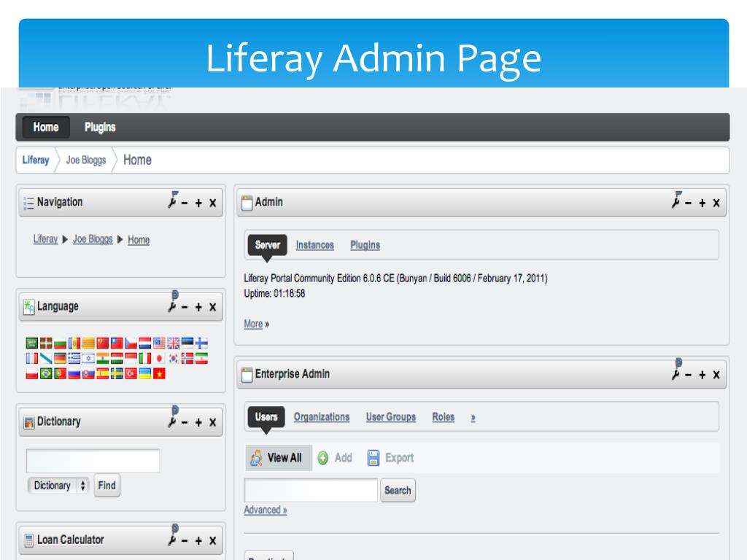Maximize the Enterprise Admin portlet with plus icon

tap(703, 375)
